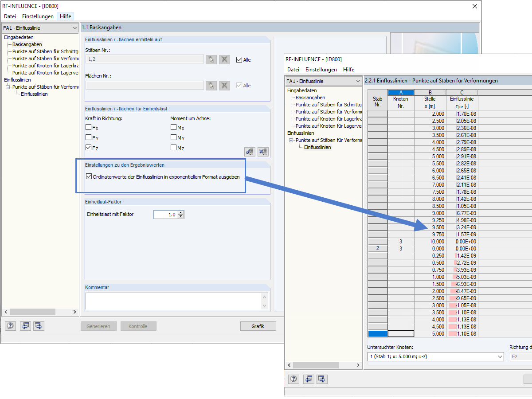Open help icon in back window footer

(x=10, y=326)
